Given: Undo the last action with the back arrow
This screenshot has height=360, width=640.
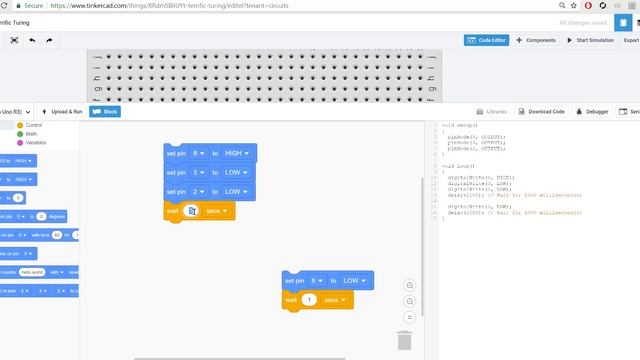Looking at the screenshot, I should click(x=32, y=40).
